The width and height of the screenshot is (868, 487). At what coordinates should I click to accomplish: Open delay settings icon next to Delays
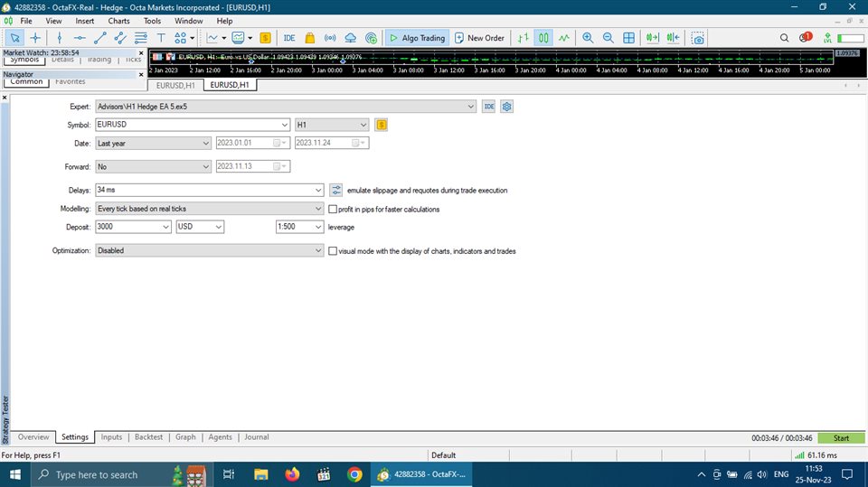pos(336,191)
